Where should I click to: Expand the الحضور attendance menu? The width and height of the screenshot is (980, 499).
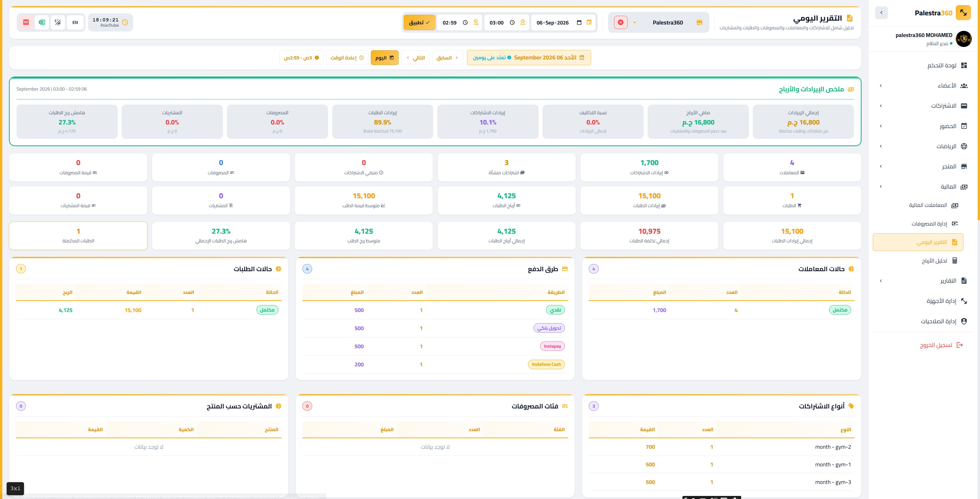(x=923, y=126)
